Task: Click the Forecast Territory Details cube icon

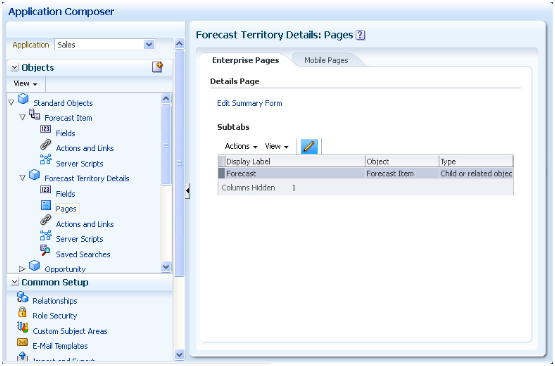Action: [34, 175]
